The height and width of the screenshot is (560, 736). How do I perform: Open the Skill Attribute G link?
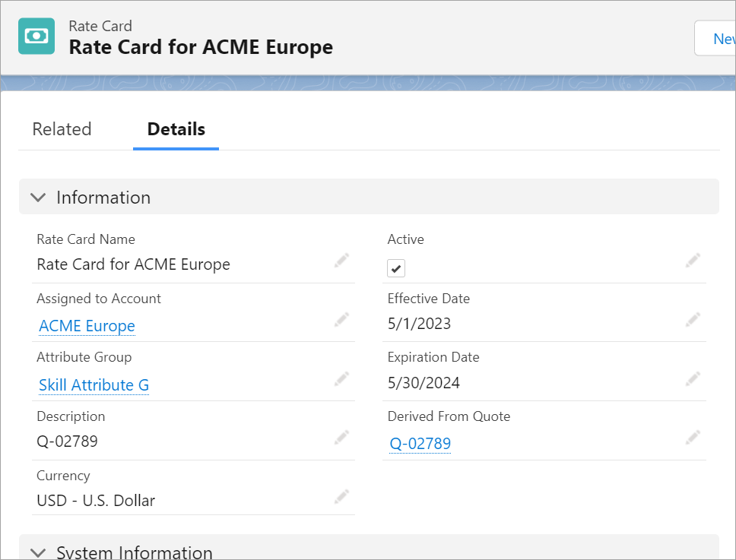coord(93,384)
